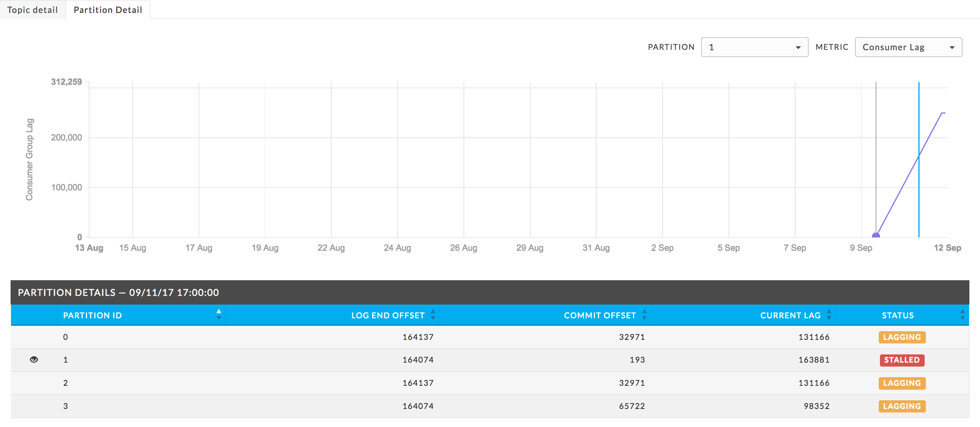The image size is (980, 427).
Task: Click the Partition Details timestamp header
Action: (x=119, y=292)
